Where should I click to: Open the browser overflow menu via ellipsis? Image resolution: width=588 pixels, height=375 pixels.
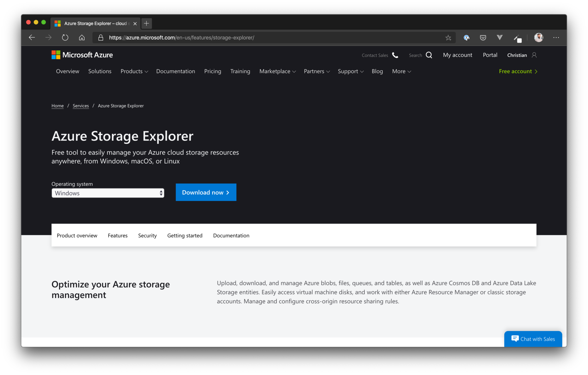coord(556,38)
